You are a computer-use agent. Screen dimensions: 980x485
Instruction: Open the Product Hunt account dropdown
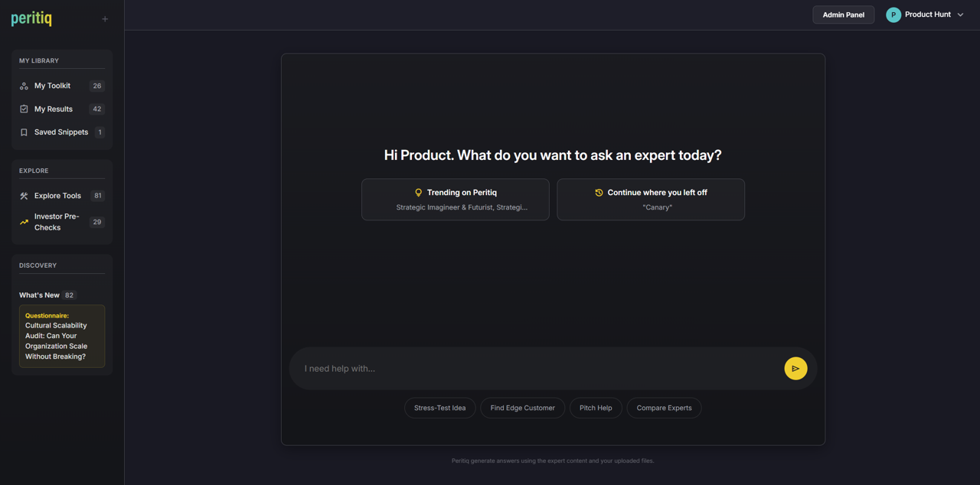[x=960, y=14]
